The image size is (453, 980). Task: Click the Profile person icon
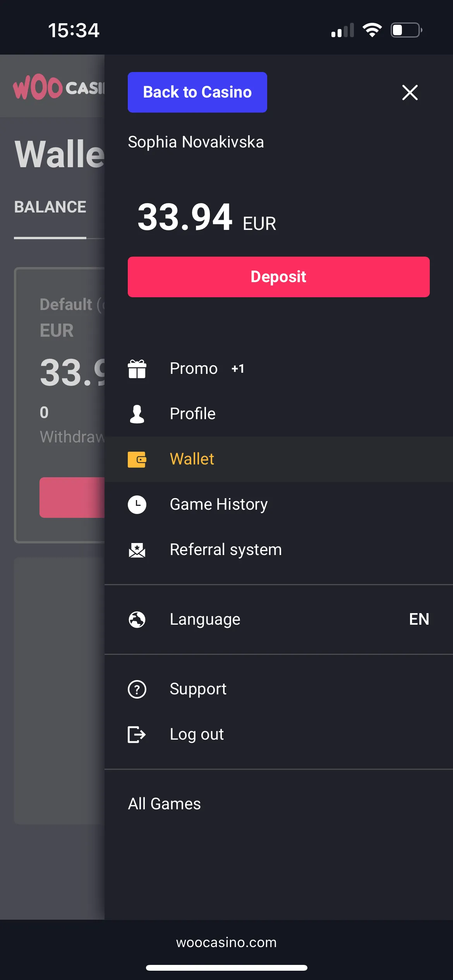[x=137, y=414]
